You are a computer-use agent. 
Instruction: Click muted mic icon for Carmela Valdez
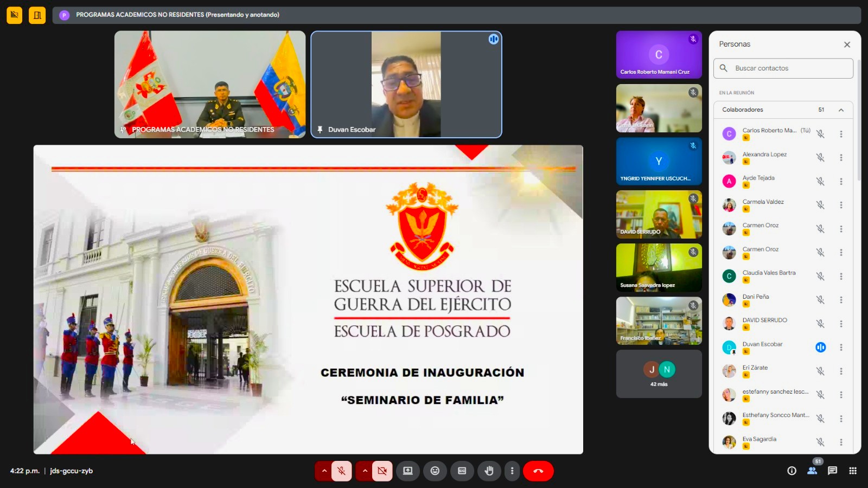(820, 205)
